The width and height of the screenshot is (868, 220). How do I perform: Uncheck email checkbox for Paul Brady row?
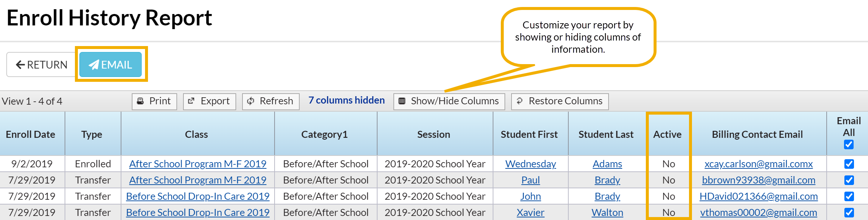point(849,180)
